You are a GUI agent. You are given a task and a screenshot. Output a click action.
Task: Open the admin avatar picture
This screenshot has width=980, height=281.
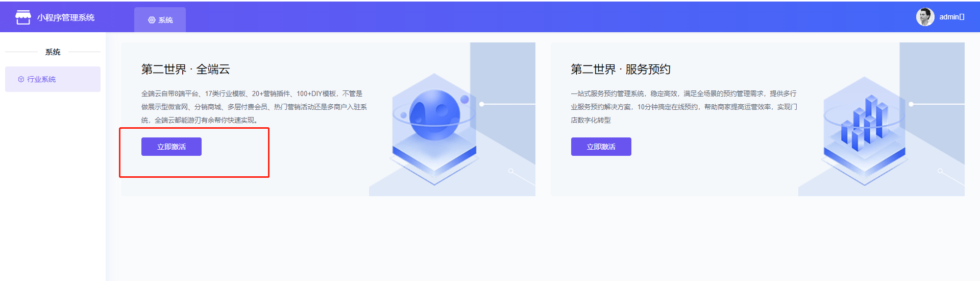click(x=925, y=17)
